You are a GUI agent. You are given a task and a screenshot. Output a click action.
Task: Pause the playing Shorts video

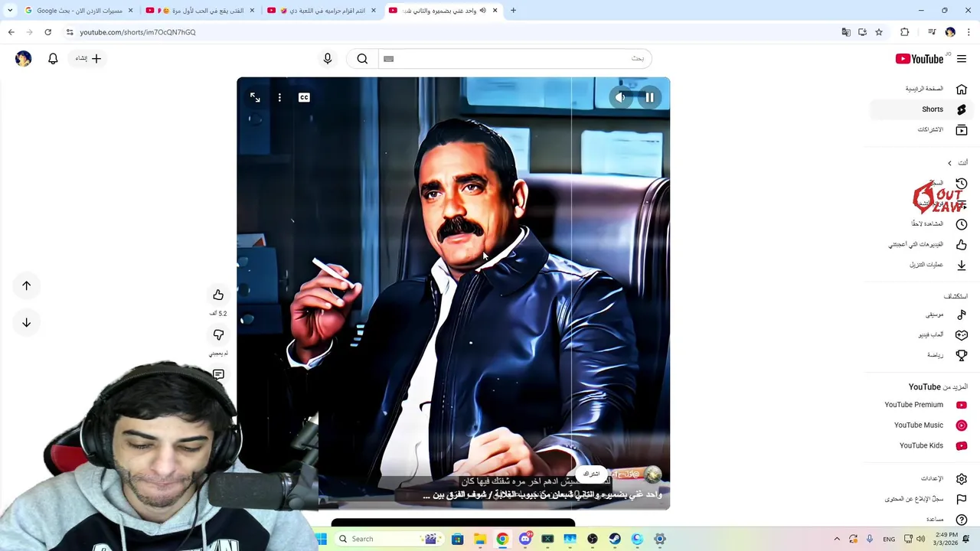649,97
